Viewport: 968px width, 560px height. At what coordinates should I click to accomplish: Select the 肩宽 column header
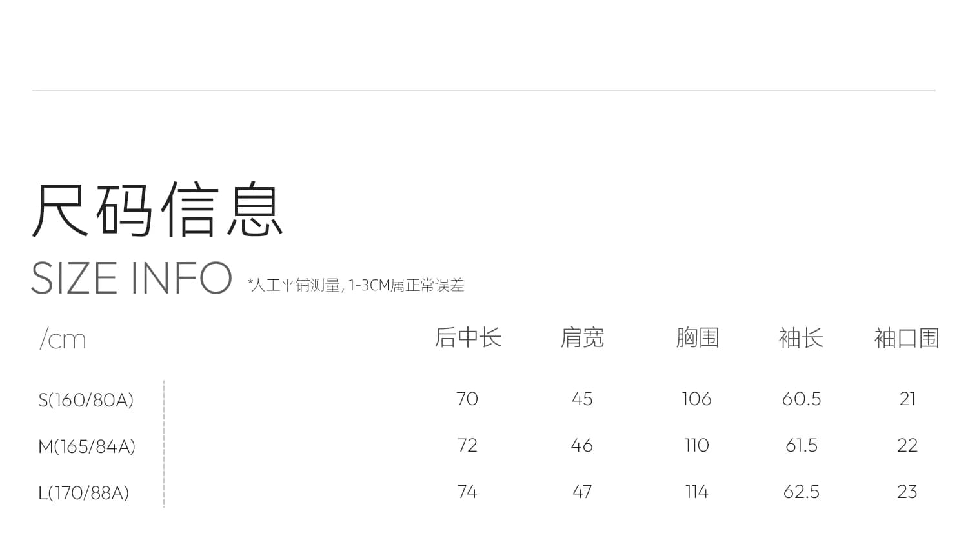(x=582, y=337)
